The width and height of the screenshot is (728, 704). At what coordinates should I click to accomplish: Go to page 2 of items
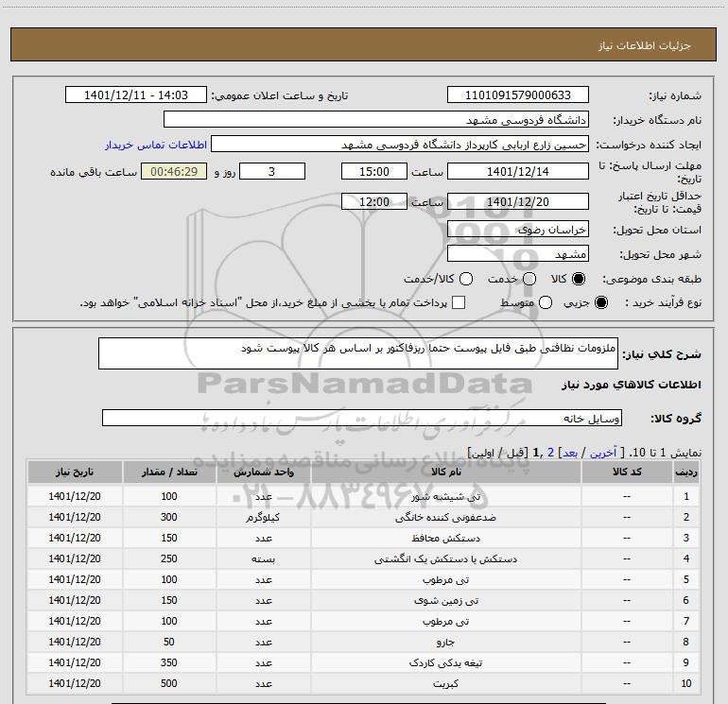tap(550, 453)
